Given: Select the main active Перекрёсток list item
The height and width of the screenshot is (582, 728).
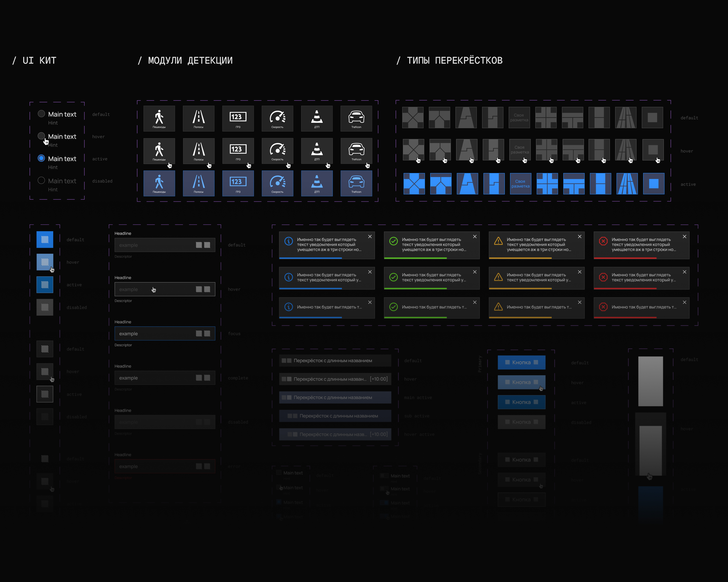Looking at the screenshot, I should coord(335,397).
